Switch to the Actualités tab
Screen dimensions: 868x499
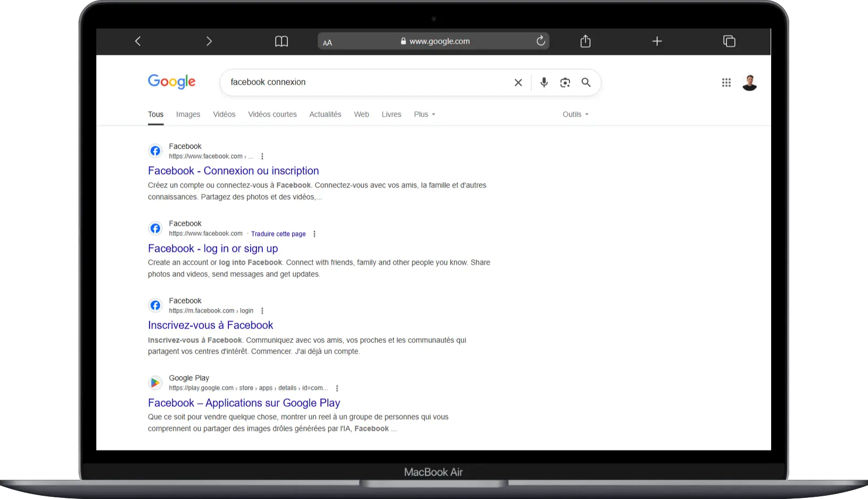click(325, 114)
